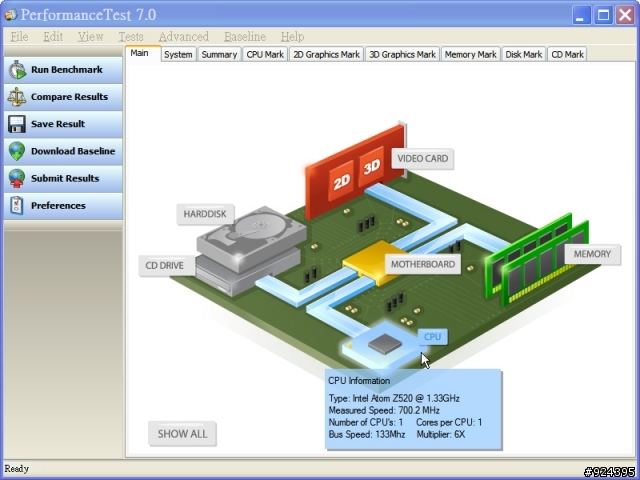Image resolution: width=640 pixels, height=480 pixels.
Task: Click the Submit Results text in sidebar
Action: 65,178
